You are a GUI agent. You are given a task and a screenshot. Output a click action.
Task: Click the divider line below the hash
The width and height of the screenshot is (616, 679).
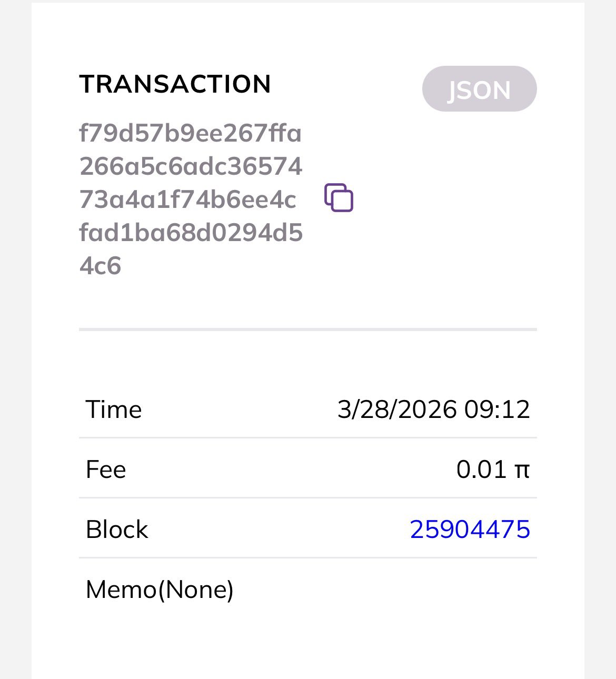(x=307, y=329)
